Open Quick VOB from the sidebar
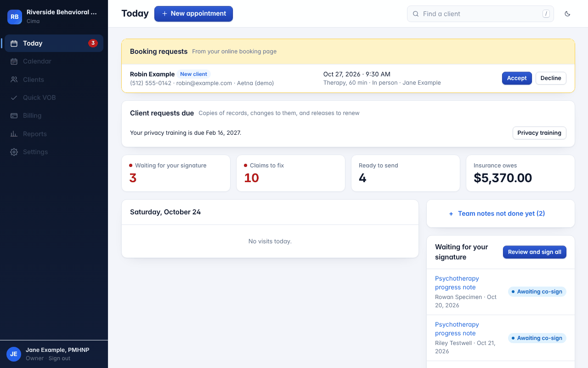Image resolution: width=588 pixels, height=368 pixels. click(54, 98)
